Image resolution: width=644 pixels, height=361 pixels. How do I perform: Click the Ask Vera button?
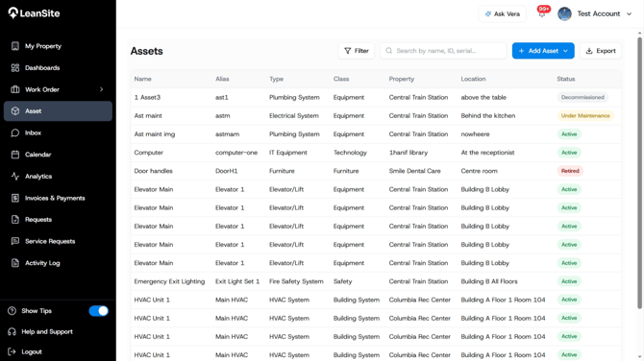(503, 14)
